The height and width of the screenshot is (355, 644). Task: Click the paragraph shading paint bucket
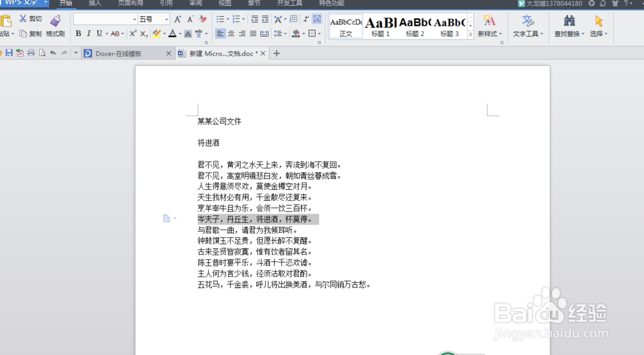click(296, 33)
